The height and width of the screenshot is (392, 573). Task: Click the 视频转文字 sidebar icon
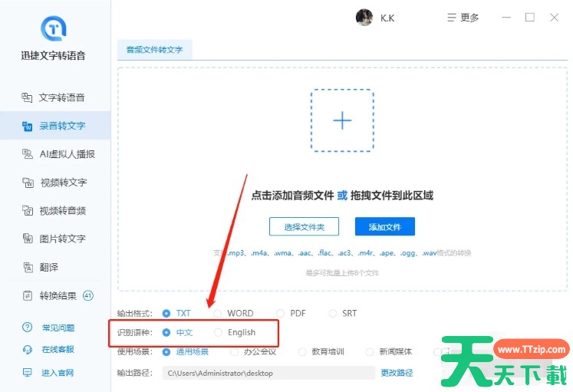28,183
